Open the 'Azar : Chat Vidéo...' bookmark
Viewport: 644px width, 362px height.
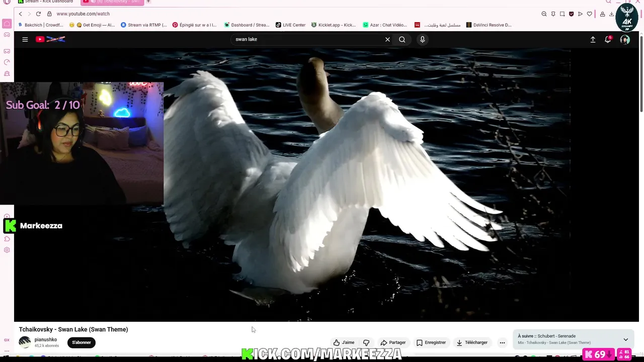click(385, 25)
